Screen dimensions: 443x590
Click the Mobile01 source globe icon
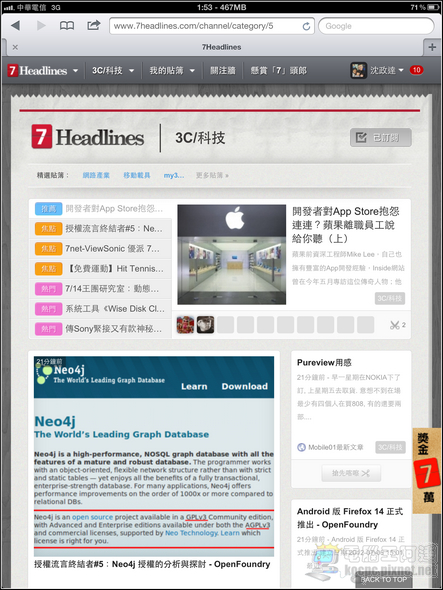click(x=301, y=447)
